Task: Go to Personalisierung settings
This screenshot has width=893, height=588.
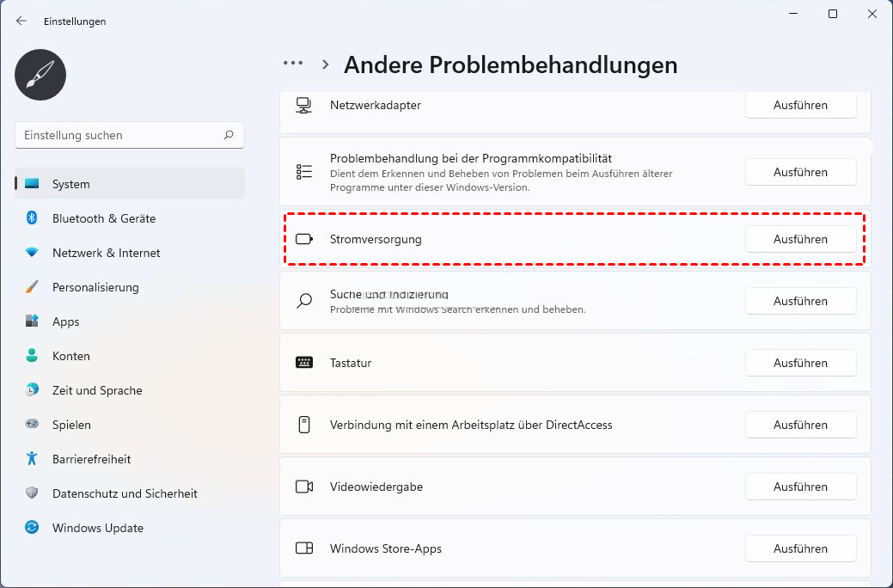Action: [x=130, y=286]
